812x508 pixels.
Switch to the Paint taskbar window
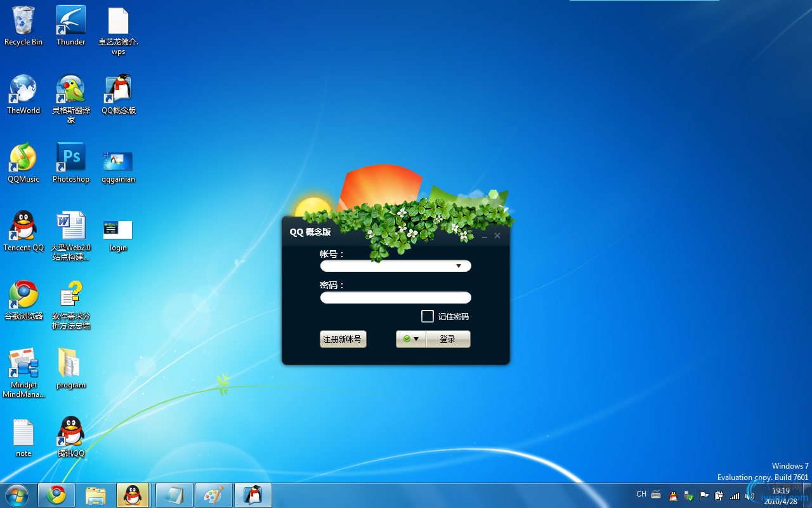pos(214,495)
